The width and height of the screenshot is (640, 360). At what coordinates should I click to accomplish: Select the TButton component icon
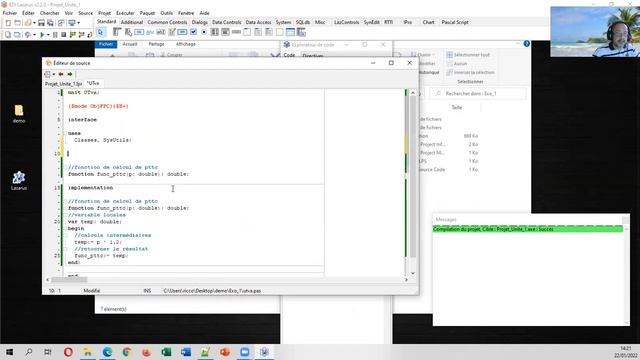pos(139,32)
